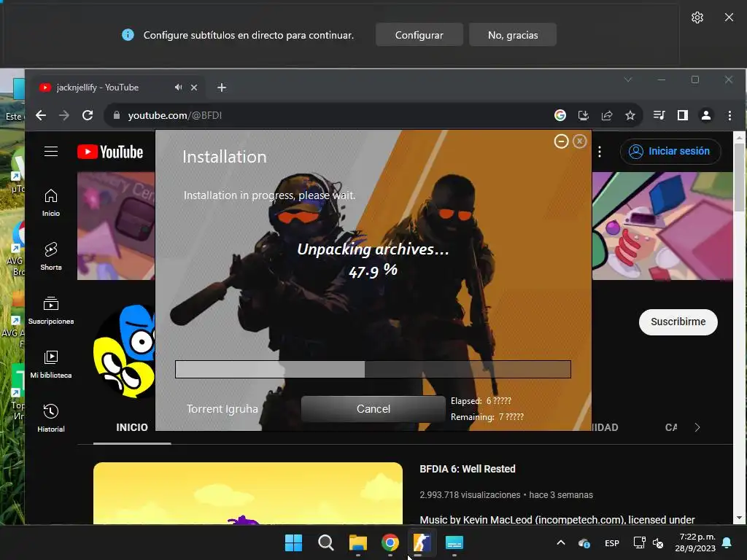Click the info icon beside subtitle message
Viewport: 747px width, 560px height.
[128, 35]
